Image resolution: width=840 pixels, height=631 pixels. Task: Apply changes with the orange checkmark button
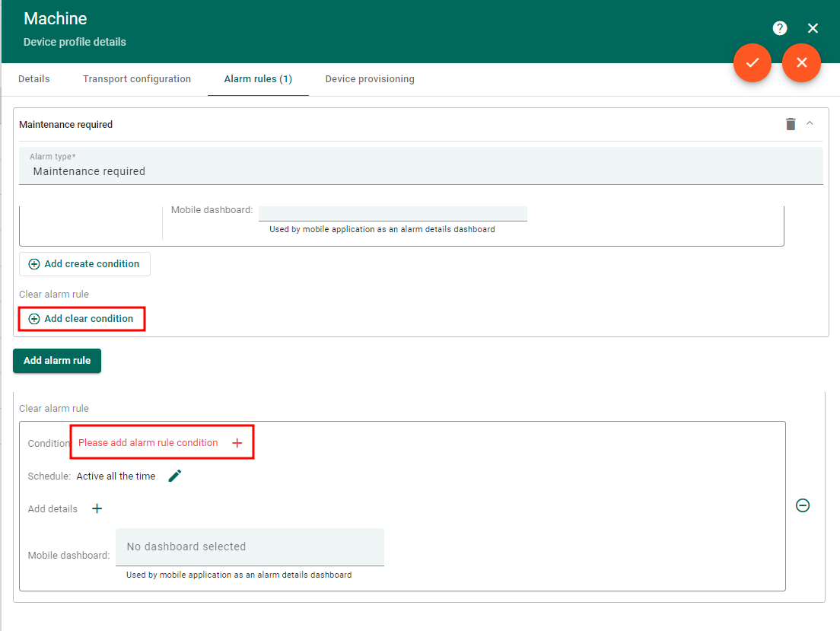coord(752,62)
